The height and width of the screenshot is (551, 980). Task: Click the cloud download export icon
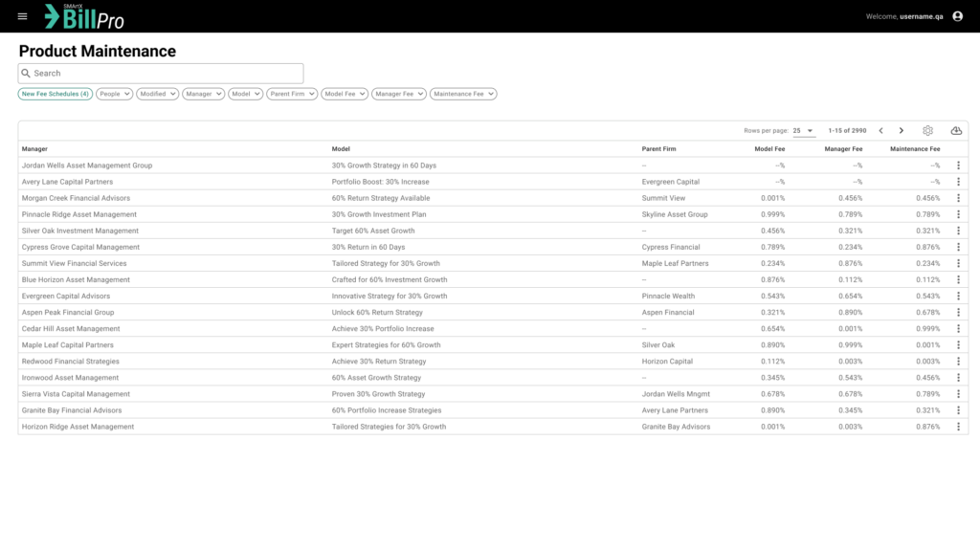(x=956, y=130)
